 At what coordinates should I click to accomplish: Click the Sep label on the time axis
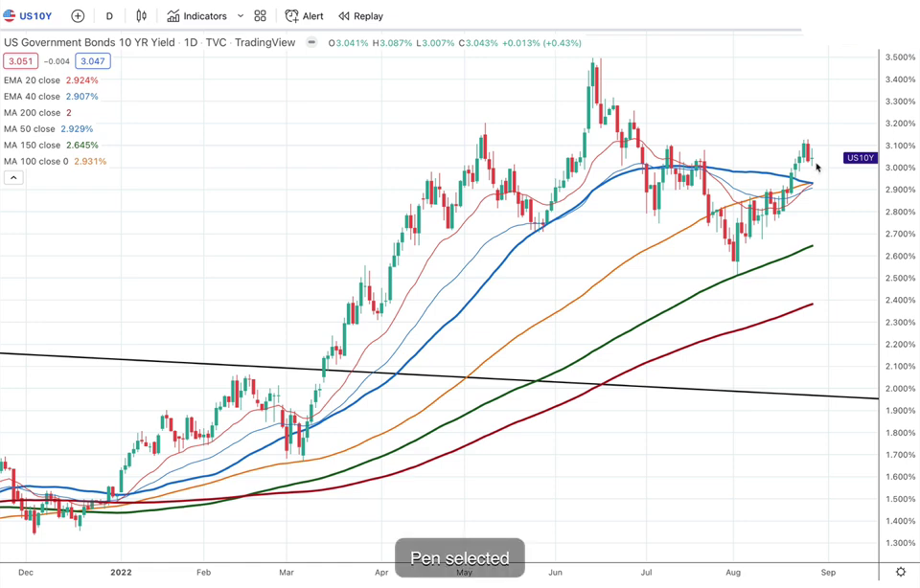click(828, 572)
